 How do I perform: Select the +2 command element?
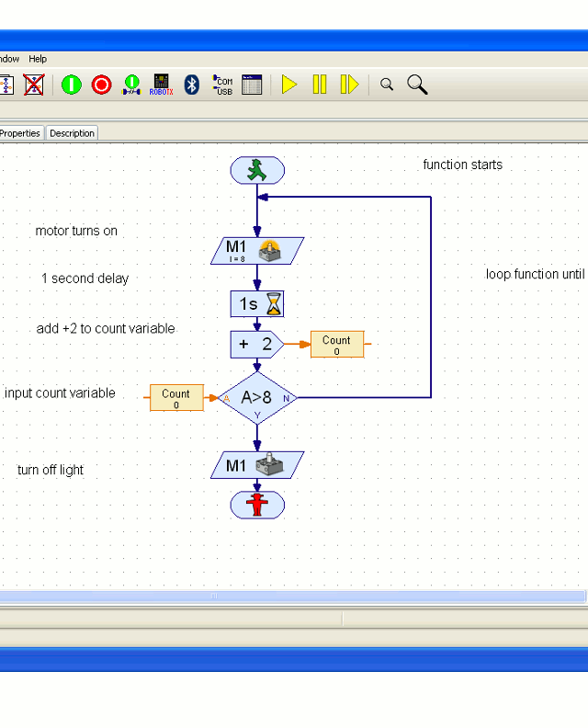coord(257,345)
